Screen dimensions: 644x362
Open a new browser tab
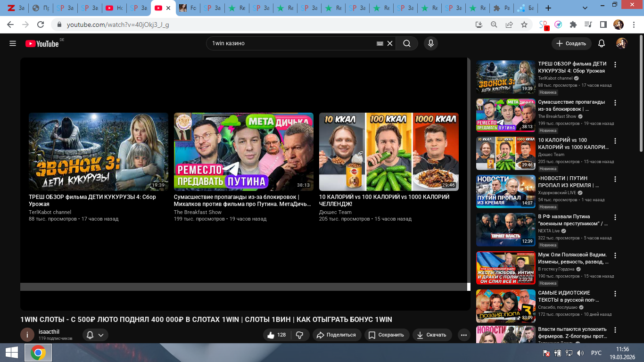point(548,8)
